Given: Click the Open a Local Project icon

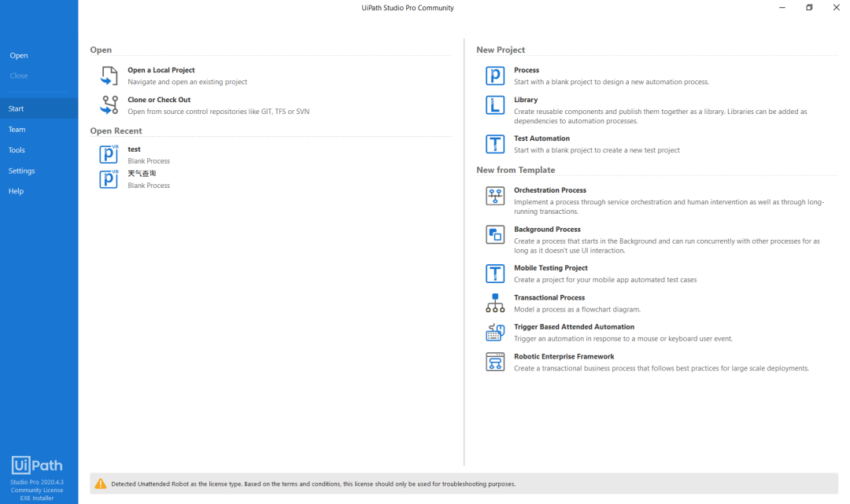Looking at the screenshot, I should pos(109,75).
